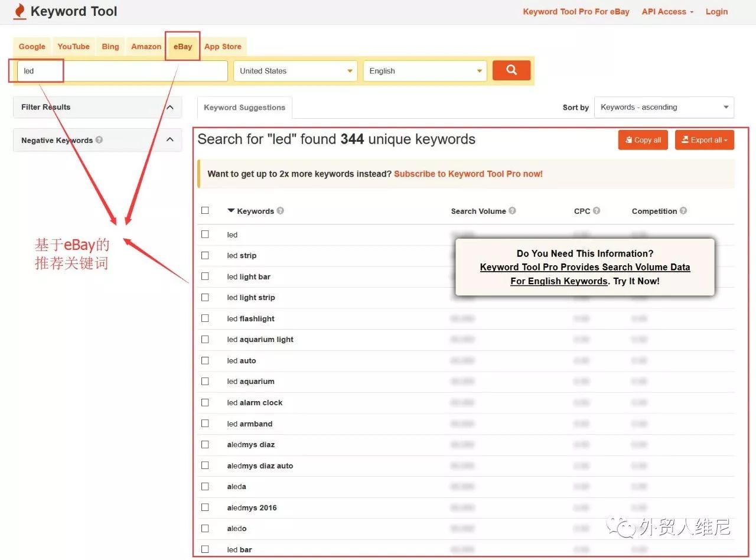Screen dimensions: 756x560
Task: Open the API Access menu
Action: pyautogui.click(x=667, y=12)
